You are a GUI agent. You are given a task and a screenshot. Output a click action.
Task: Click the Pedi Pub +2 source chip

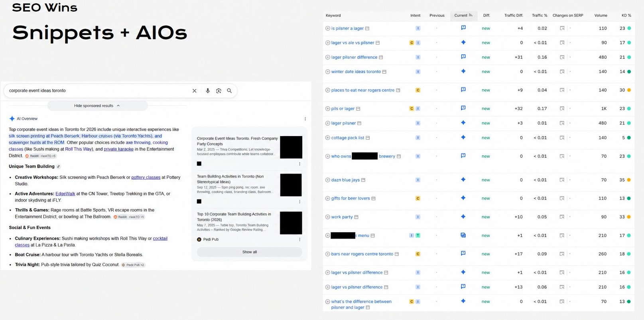pyautogui.click(x=133, y=265)
